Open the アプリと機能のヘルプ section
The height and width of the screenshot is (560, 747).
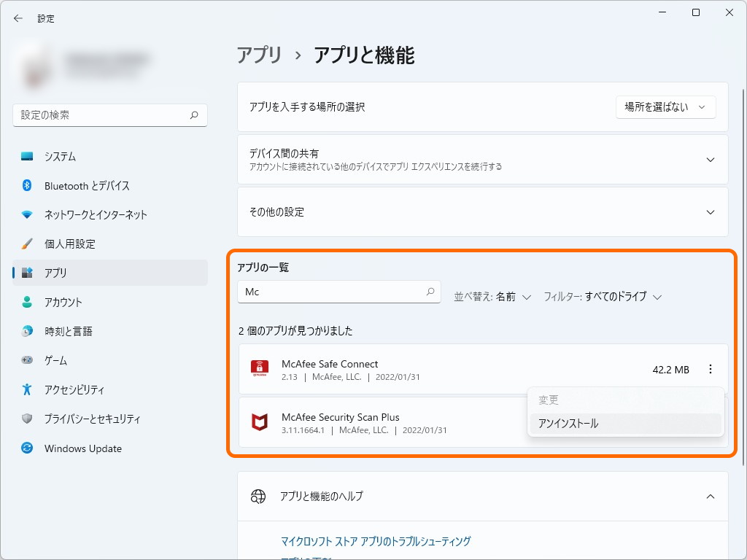coord(483,497)
